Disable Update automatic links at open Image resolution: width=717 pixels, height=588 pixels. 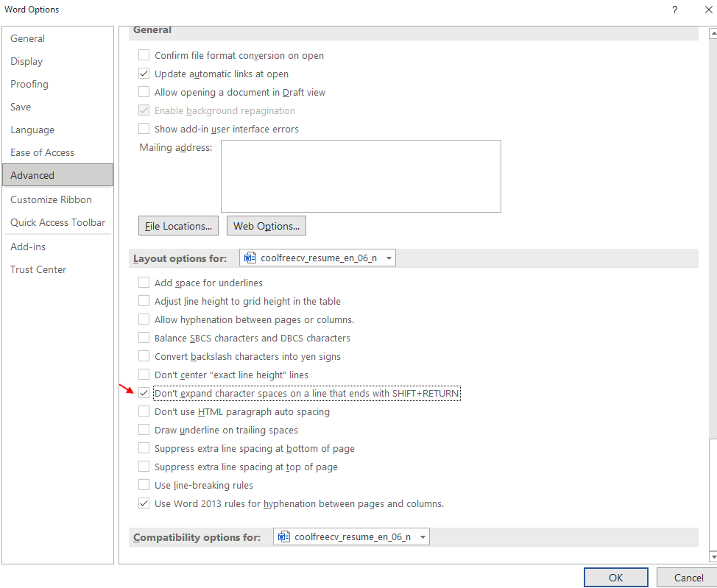pyautogui.click(x=144, y=74)
